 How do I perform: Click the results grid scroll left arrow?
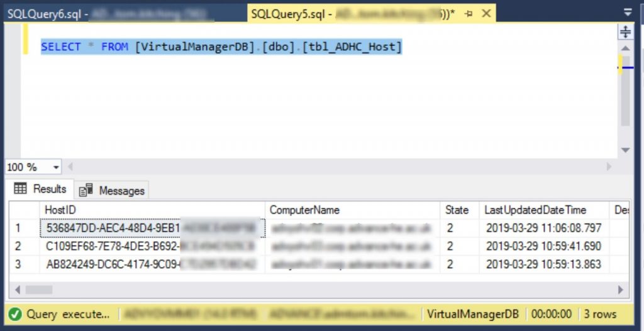tap(17, 290)
